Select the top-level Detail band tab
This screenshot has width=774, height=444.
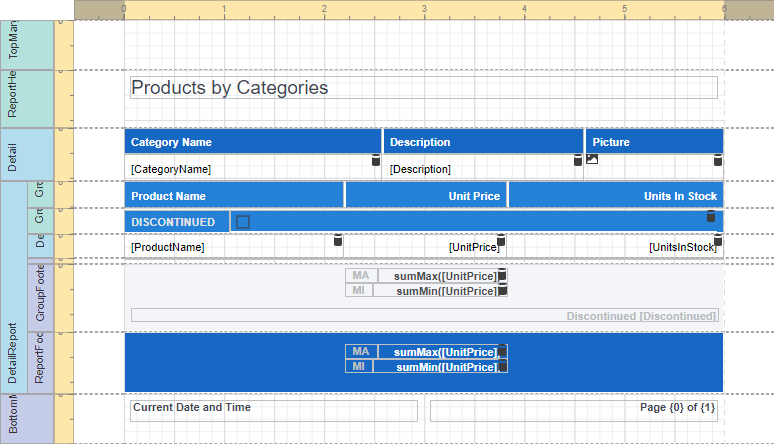pyautogui.click(x=13, y=156)
